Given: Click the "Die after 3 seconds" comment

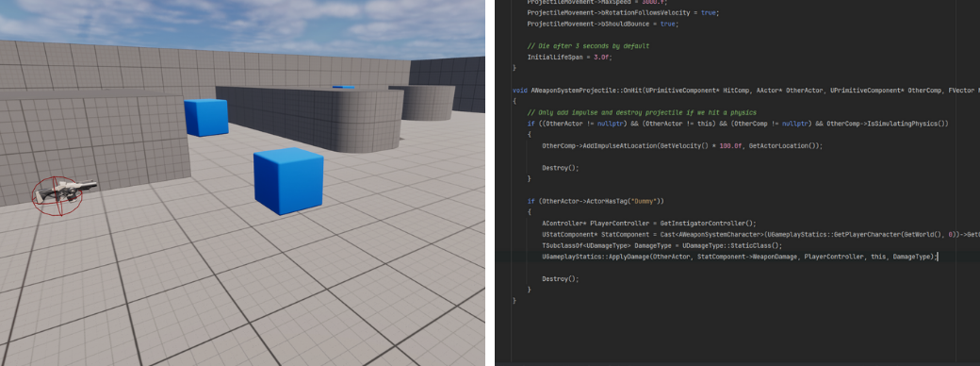Looking at the screenshot, I should click(587, 45).
